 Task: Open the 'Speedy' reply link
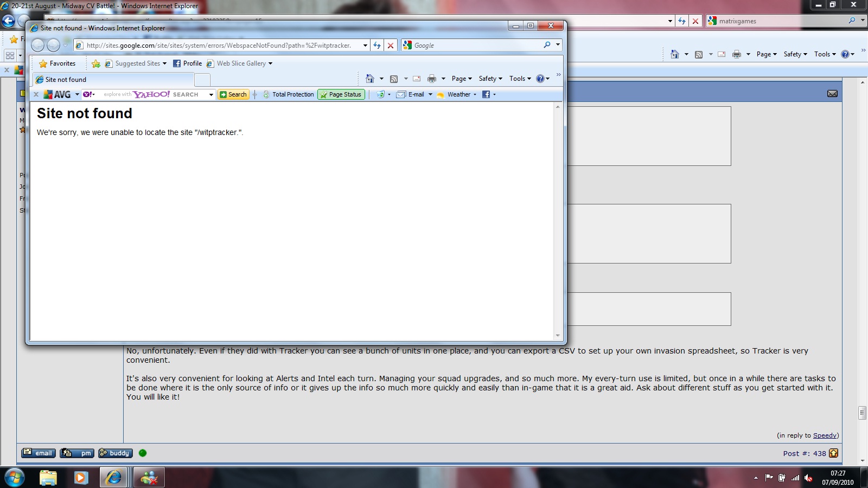point(825,435)
